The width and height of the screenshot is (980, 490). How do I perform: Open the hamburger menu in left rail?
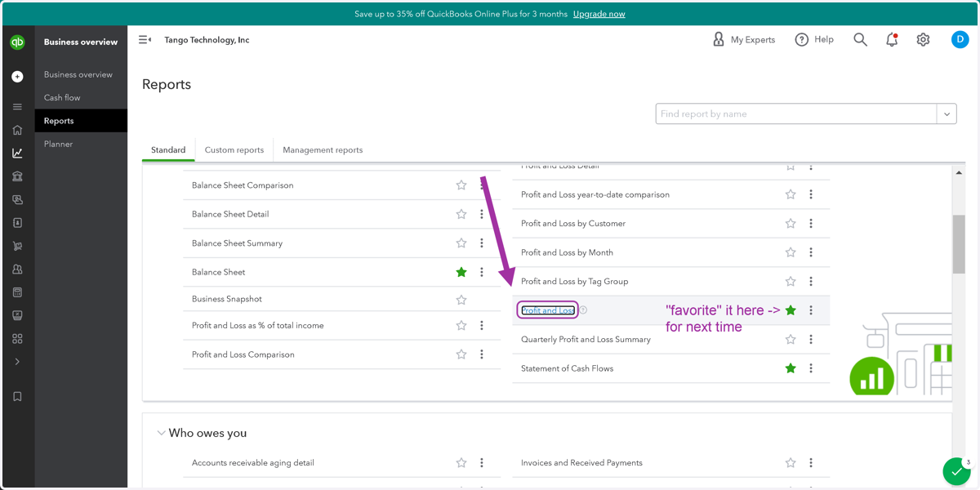(x=17, y=107)
